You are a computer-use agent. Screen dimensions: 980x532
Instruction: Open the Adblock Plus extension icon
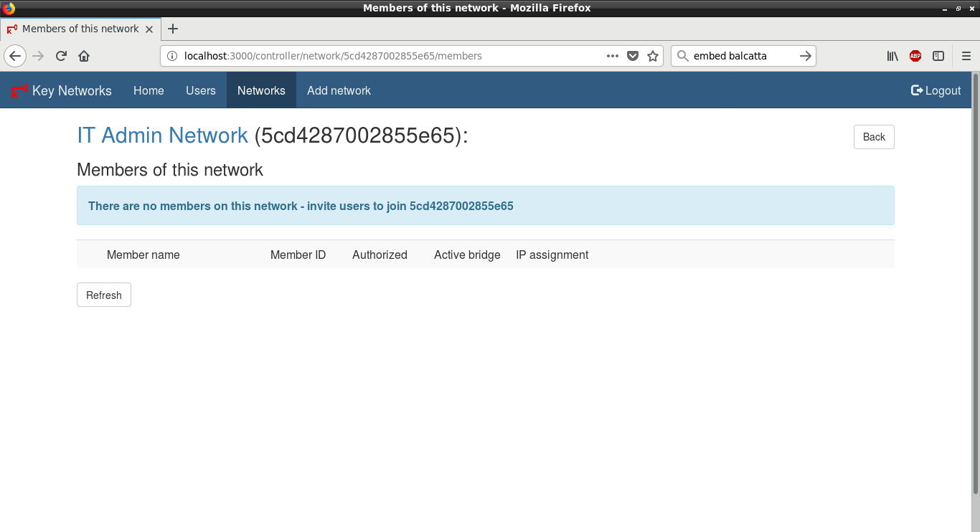pyautogui.click(x=915, y=56)
